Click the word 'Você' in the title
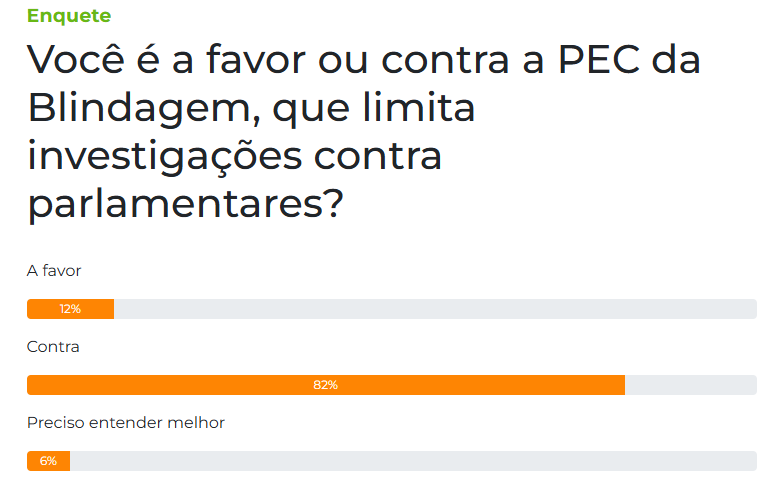Image resolution: width=776 pixels, height=501 pixels. coord(76,57)
